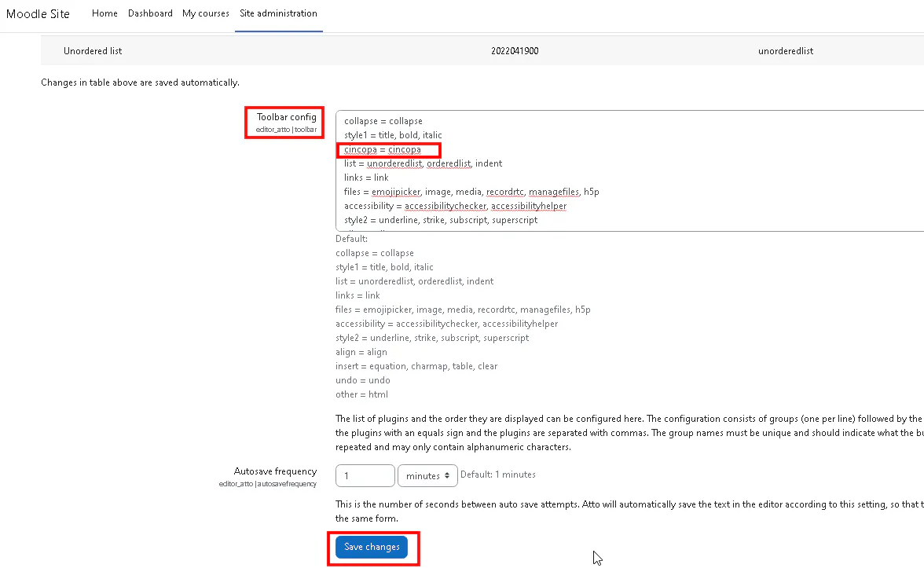The width and height of the screenshot is (924, 568).
Task: Open the Home menu item
Action: (104, 13)
